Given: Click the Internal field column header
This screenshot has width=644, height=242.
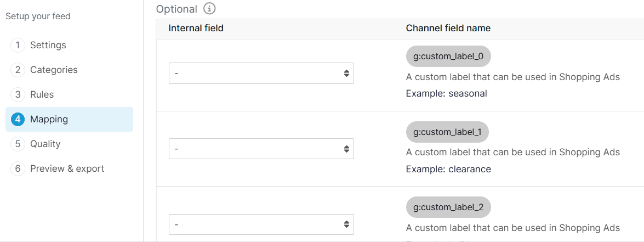Looking at the screenshot, I should [196, 28].
